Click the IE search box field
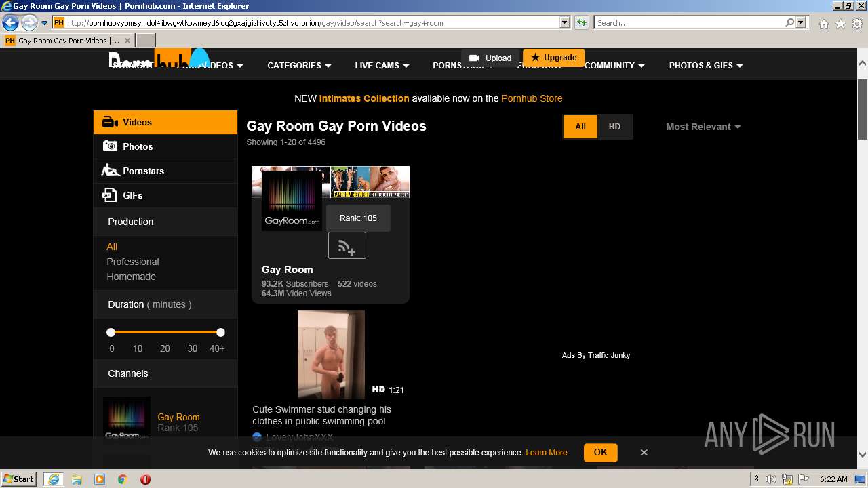This screenshot has height=488, width=868. (x=689, y=23)
